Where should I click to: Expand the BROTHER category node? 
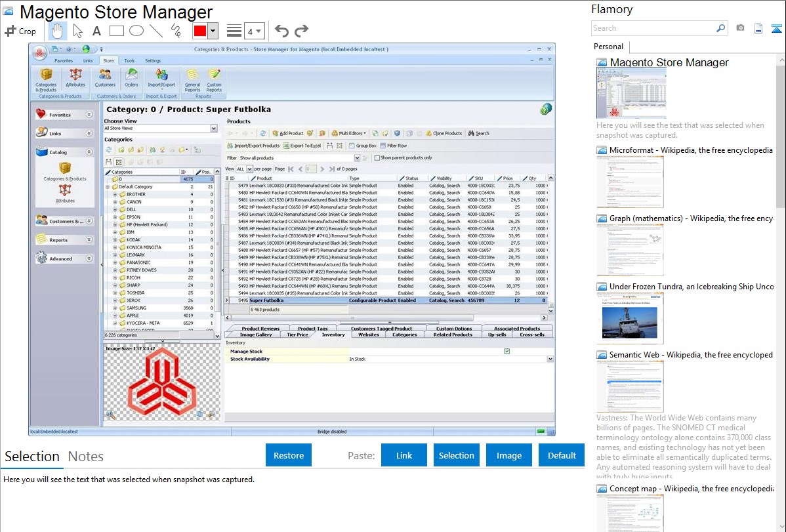(115, 195)
